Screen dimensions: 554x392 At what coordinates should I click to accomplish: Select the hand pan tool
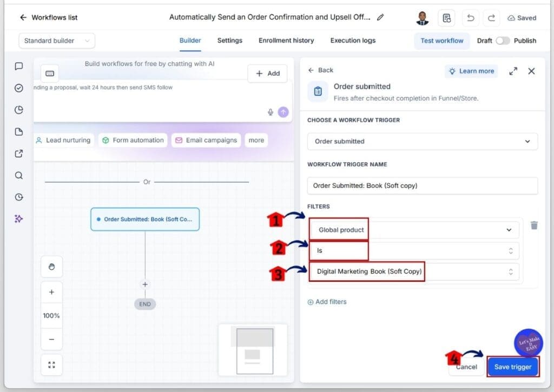51,267
